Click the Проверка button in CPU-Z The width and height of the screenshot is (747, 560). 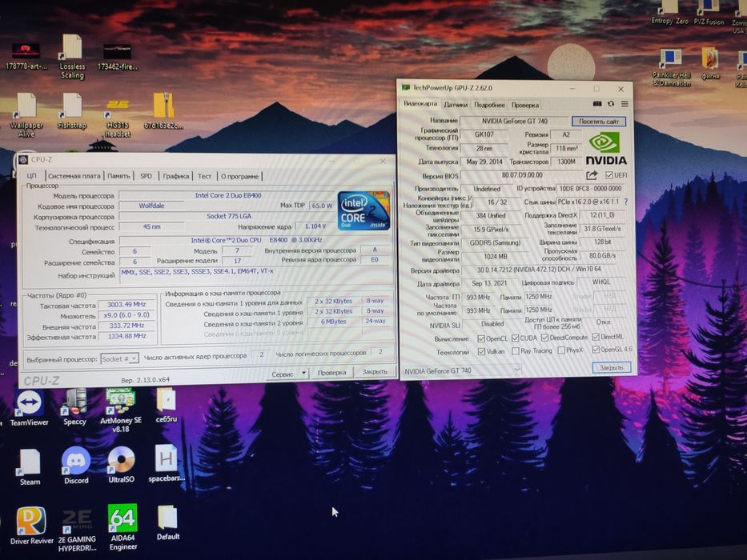[331, 372]
